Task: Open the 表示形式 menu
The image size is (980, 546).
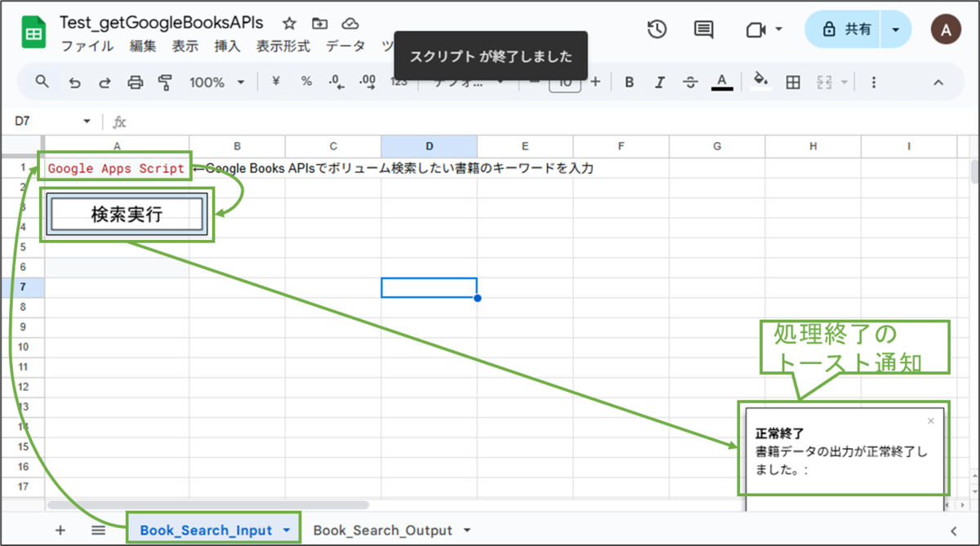Action: (x=283, y=47)
